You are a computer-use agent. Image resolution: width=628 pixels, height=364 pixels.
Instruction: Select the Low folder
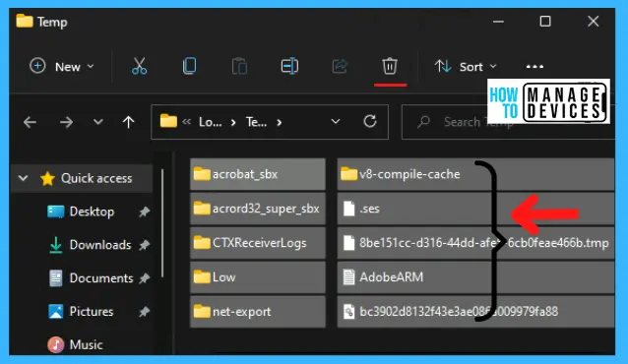pyautogui.click(x=258, y=277)
